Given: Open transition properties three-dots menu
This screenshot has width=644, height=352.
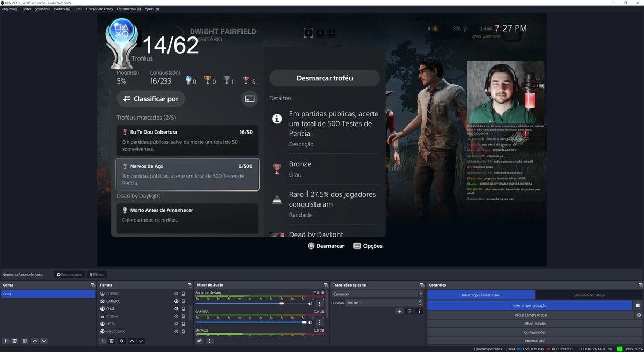Looking at the screenshot, I should tap(420, 311).
